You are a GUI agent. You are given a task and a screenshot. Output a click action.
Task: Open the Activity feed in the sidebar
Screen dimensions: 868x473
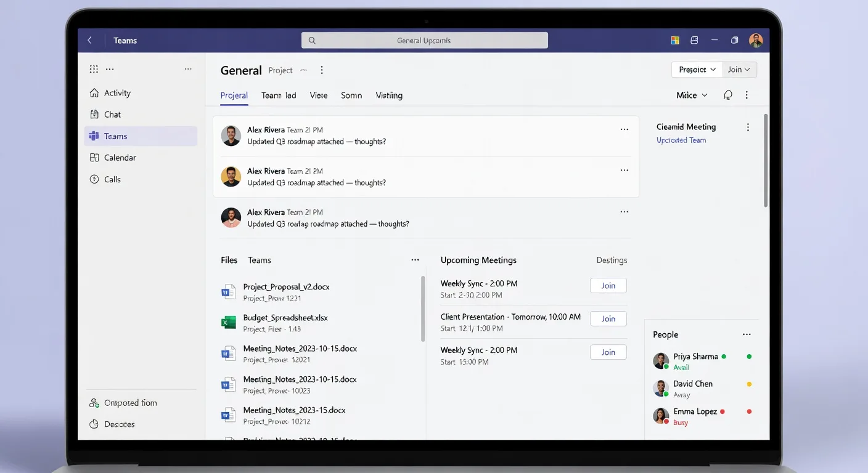pyautogui.click(x=117, y=92)
